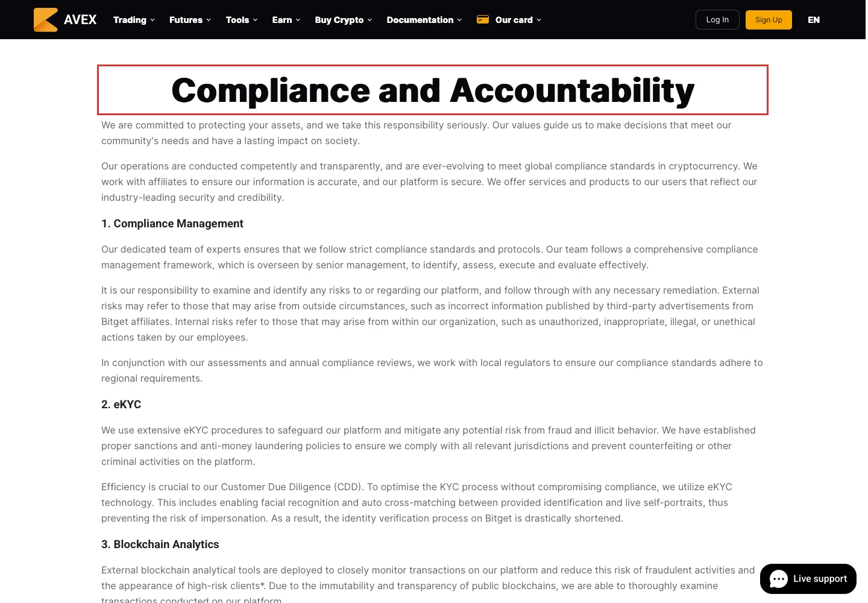The height and width of the screenshot is (603, 868).
Task: Expand the Futures dropdown chevron
Action: (209, 20)
